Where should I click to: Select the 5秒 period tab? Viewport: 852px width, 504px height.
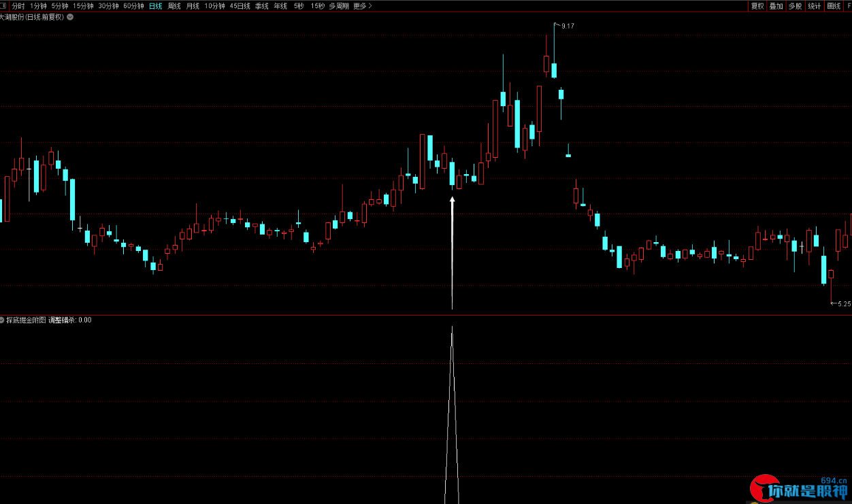coord(299,6)
